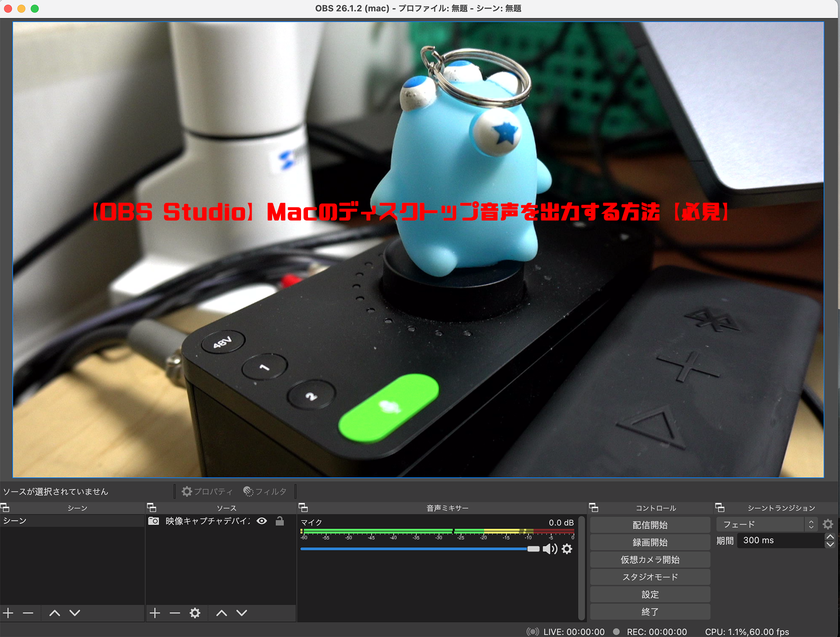Viewport: 840px width, 637px height.
Task: Click the コントロール panel title
Action: point(656,508)
